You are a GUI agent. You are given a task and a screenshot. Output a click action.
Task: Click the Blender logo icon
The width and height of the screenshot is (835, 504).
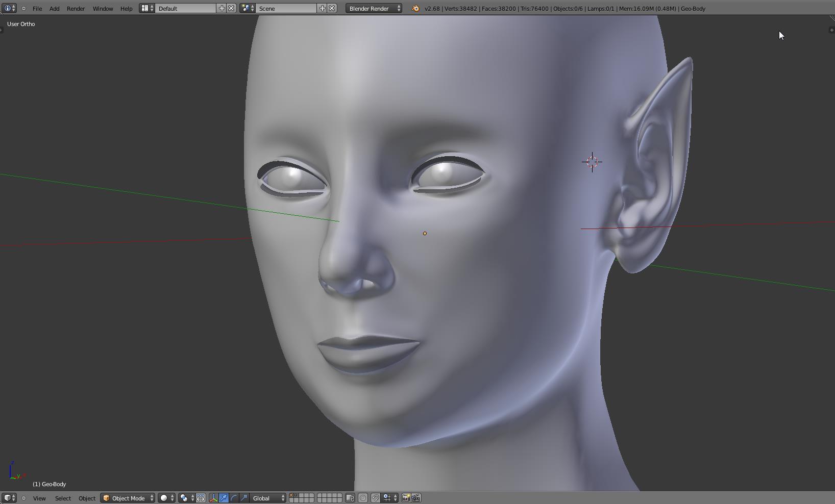pyautogui.click(x=415, y=8)
